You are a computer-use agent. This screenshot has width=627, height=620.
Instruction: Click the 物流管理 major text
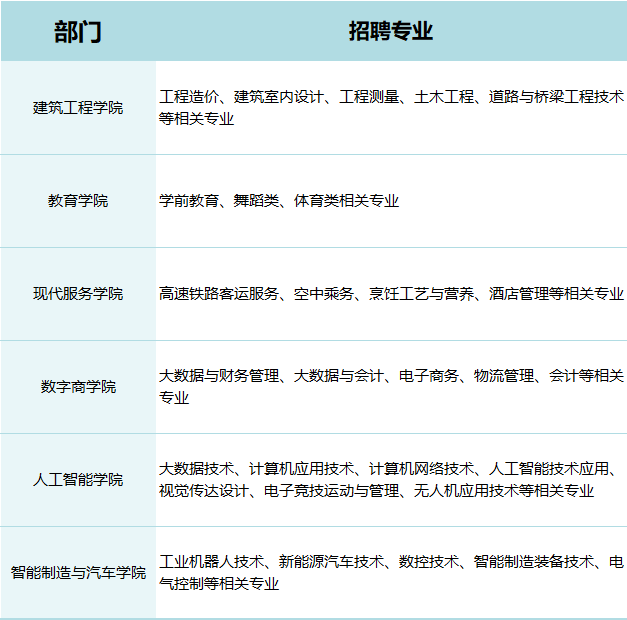(504, 377)
